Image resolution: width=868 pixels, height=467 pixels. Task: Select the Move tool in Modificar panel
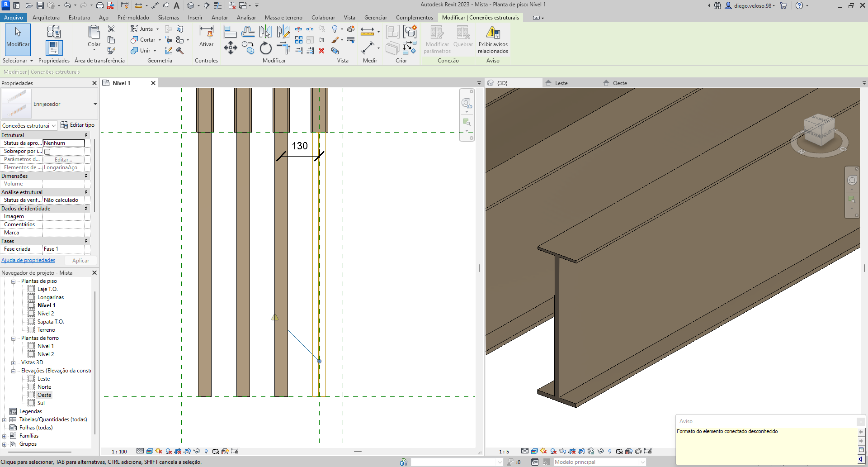pyautogui.click(x=231, y=48)
